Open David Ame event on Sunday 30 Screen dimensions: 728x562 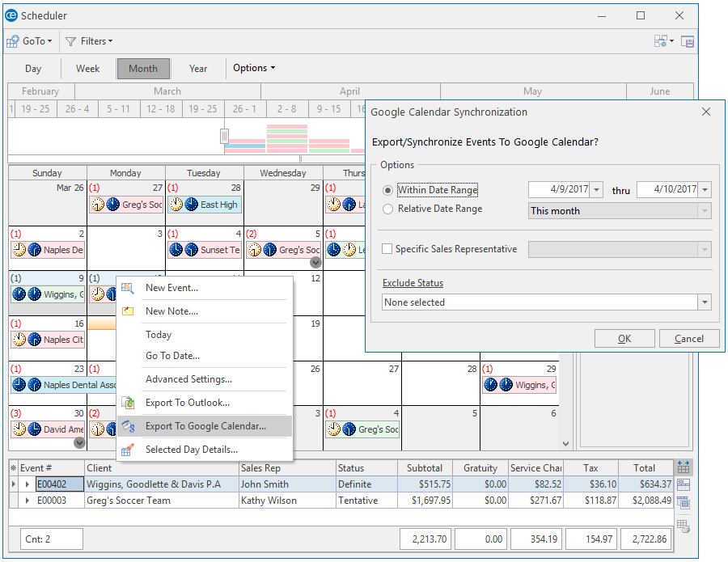coord(48,429)
